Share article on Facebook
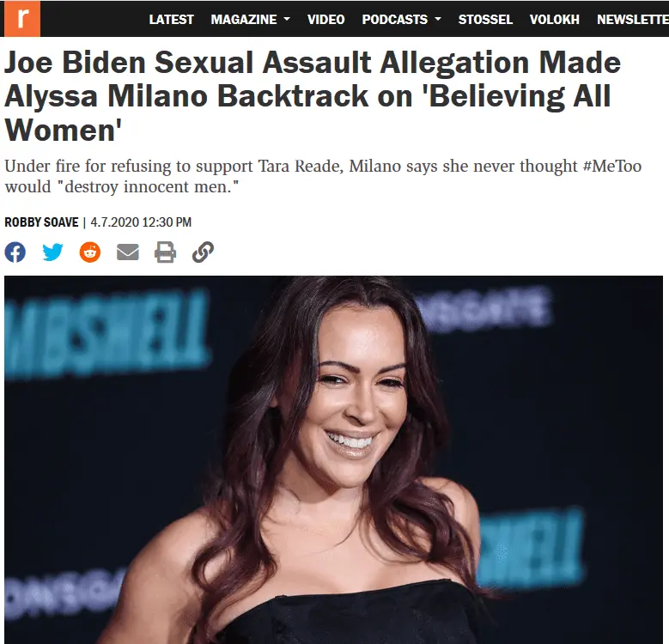This screenshot has width=669, height=644. click(15, 252)
